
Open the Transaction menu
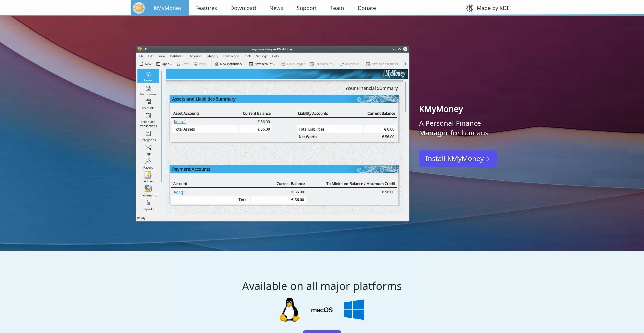tap(231, 56)
